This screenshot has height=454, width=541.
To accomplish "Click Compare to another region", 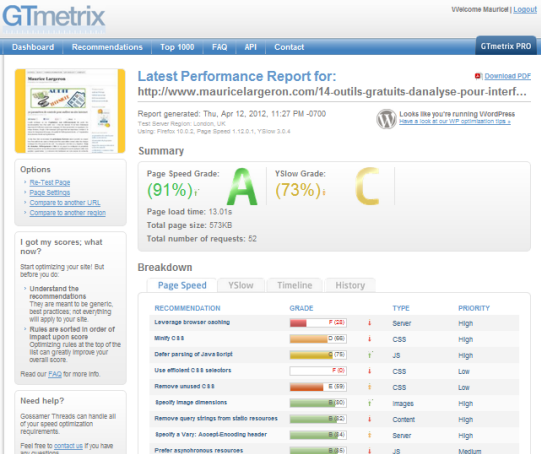I will [x=68, y=213].
